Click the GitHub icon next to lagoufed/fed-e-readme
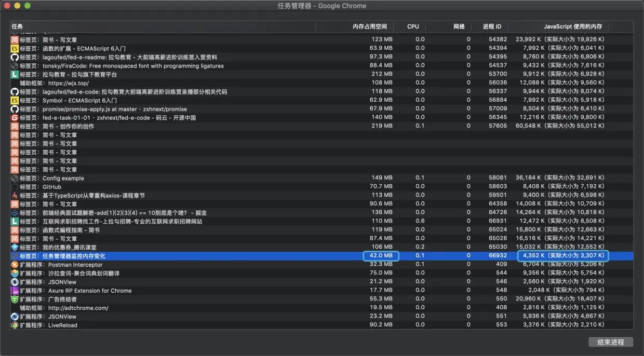644x356 pixels. click(x=15, y=57)
